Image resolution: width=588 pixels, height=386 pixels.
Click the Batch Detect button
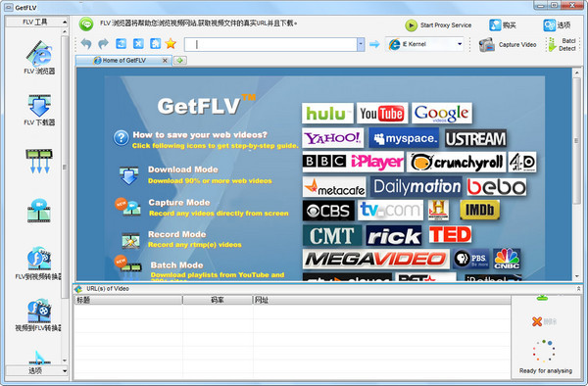click(x=563, y=45)
